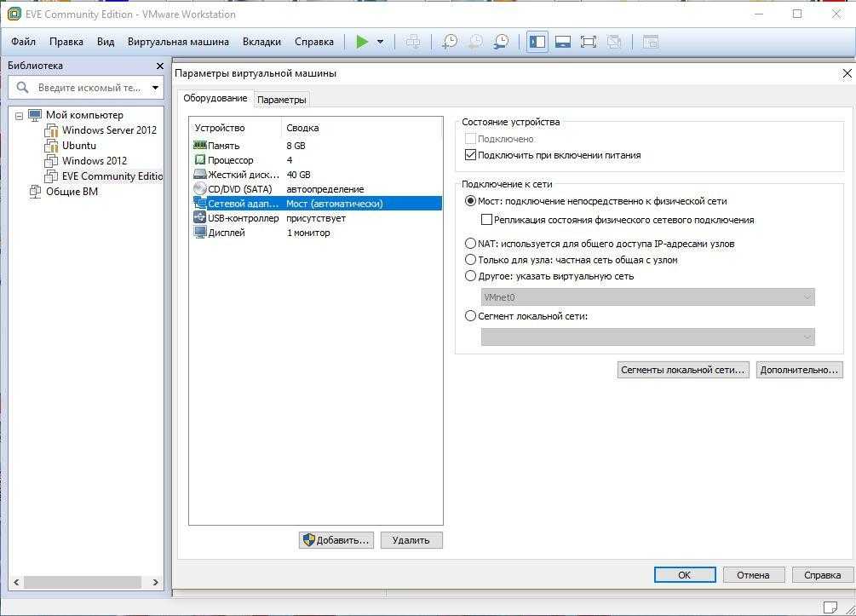Enter full screen mode from toolbar
Image resolution: width=856 pixels, height=616 pixels.
[x=588, y=42]
